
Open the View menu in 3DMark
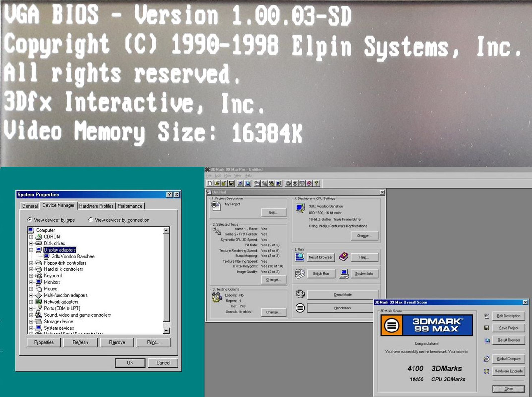tap(237, 176)
